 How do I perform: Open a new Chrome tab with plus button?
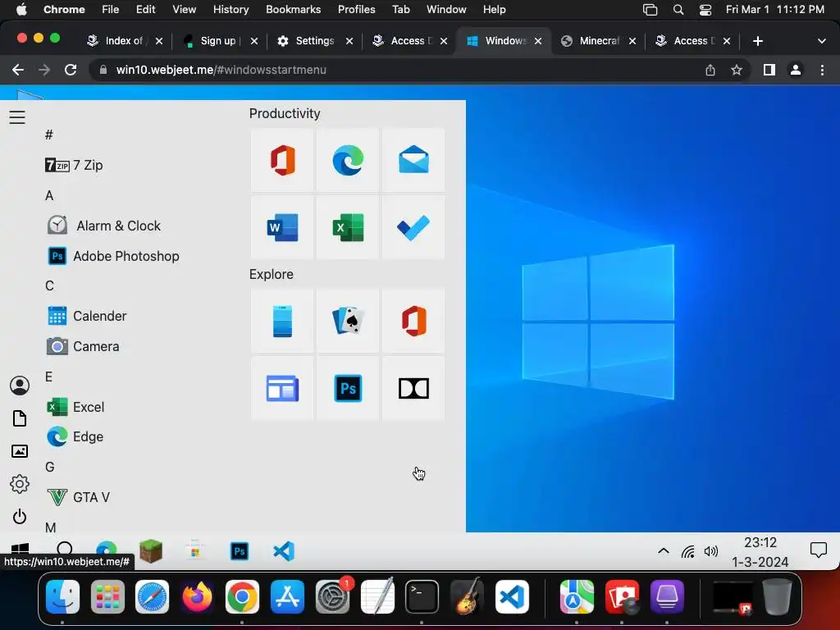tap(757, 41)
